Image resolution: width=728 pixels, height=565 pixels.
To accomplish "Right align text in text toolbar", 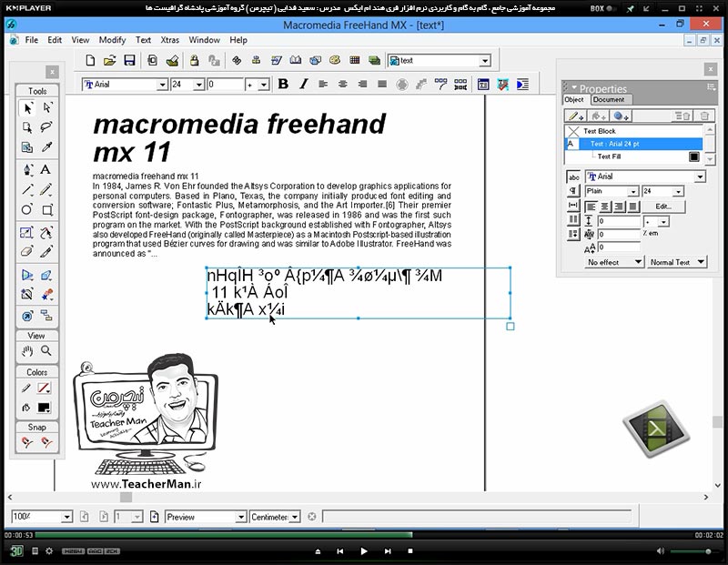I will (362, 84).
